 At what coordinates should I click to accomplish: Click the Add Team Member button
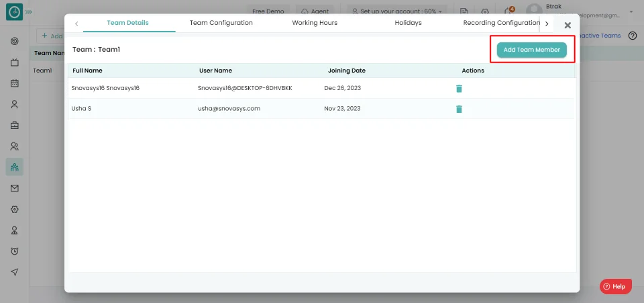531,50
